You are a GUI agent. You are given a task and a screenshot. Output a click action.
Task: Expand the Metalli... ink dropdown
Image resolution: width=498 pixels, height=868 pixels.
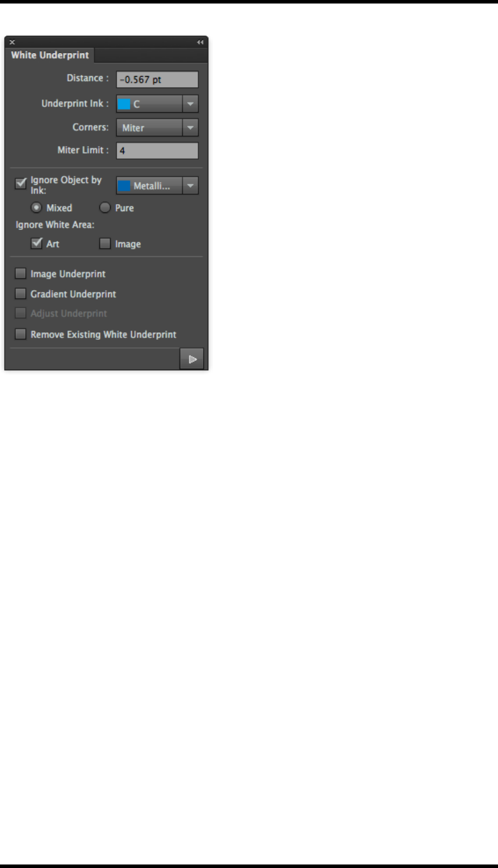190,186
